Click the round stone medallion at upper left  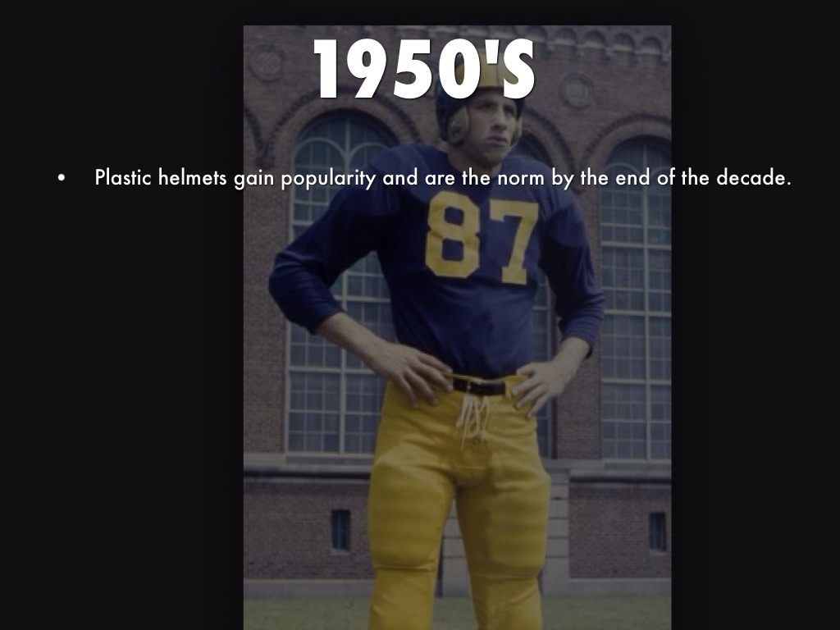coord(267,62)
